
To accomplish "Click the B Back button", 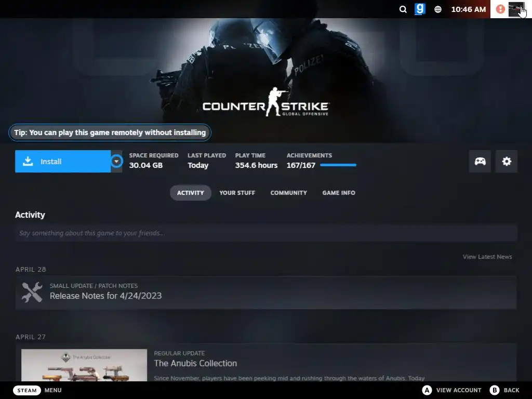I will (x=504, y=390).
